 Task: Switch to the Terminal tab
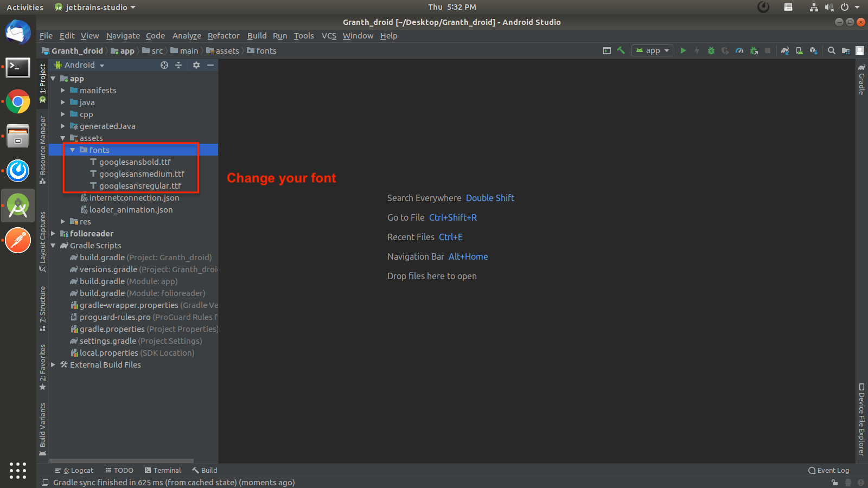[x=163, y=470]
